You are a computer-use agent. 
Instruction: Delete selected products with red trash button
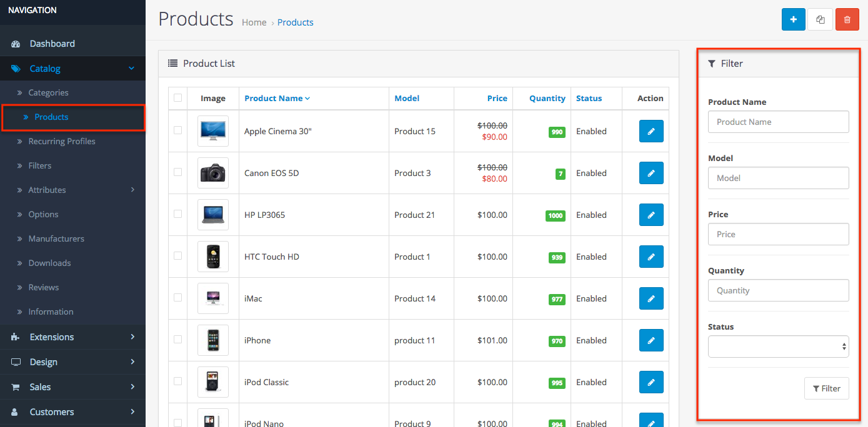click(847, 19)
